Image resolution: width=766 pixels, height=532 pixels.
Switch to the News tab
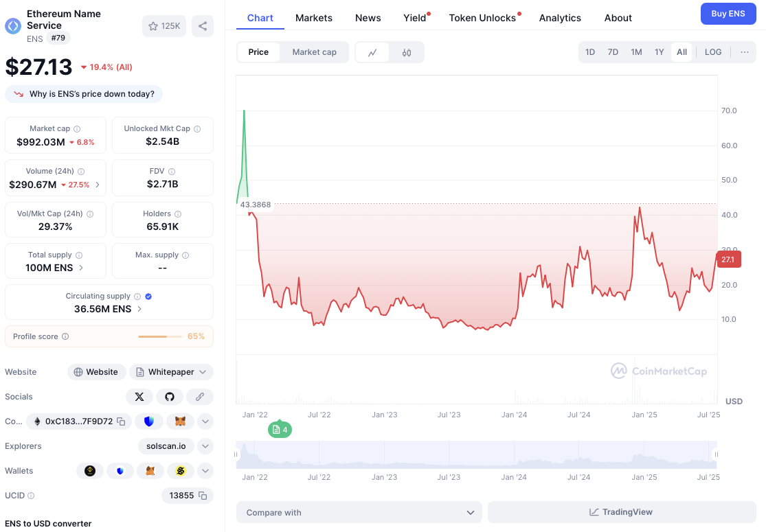(368, 18)
